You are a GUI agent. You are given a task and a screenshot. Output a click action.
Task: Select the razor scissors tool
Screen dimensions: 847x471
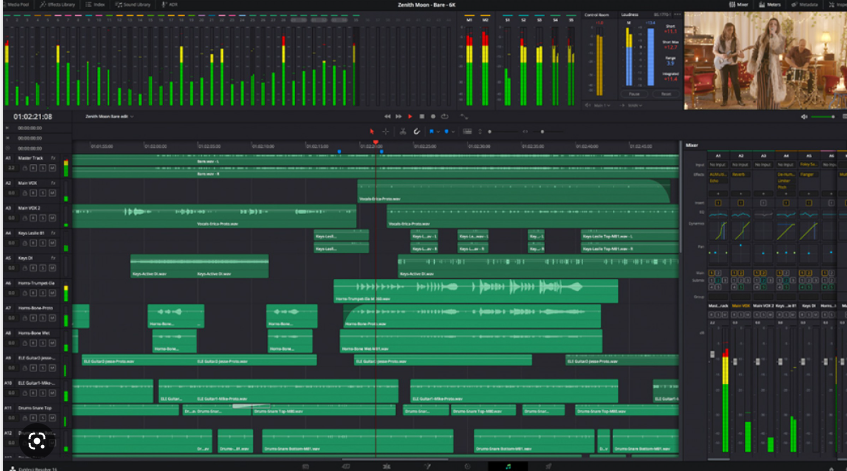[403, 131]
